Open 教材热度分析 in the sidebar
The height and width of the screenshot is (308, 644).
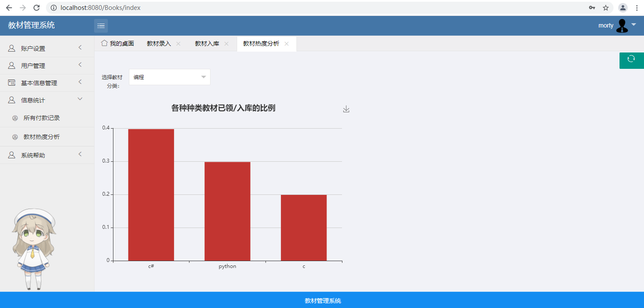(x=41, y=137)
